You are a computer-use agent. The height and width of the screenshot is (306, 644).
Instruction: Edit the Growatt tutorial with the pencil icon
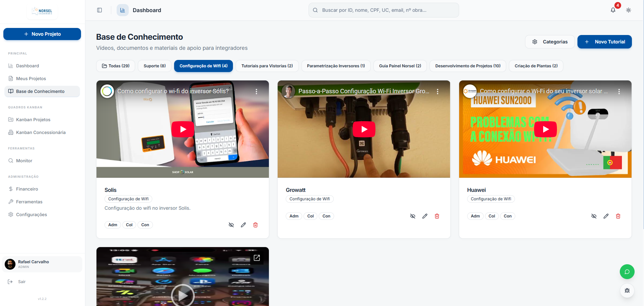point(425,216)
